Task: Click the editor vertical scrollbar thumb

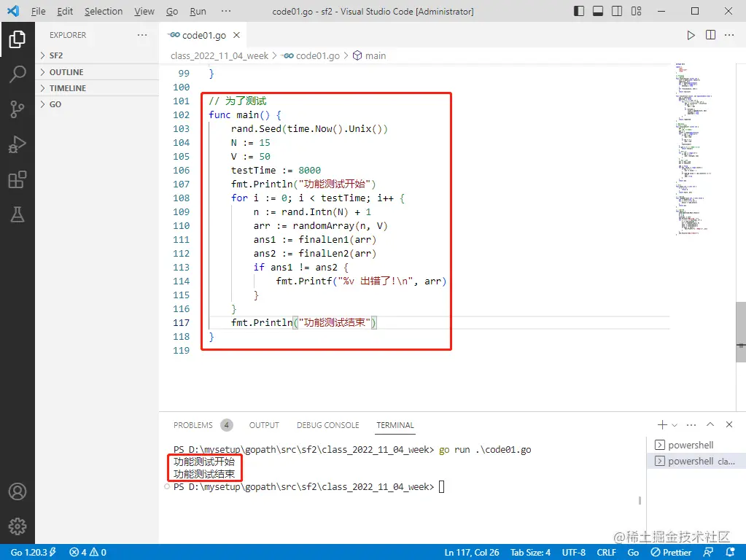Action: [741, 332]
